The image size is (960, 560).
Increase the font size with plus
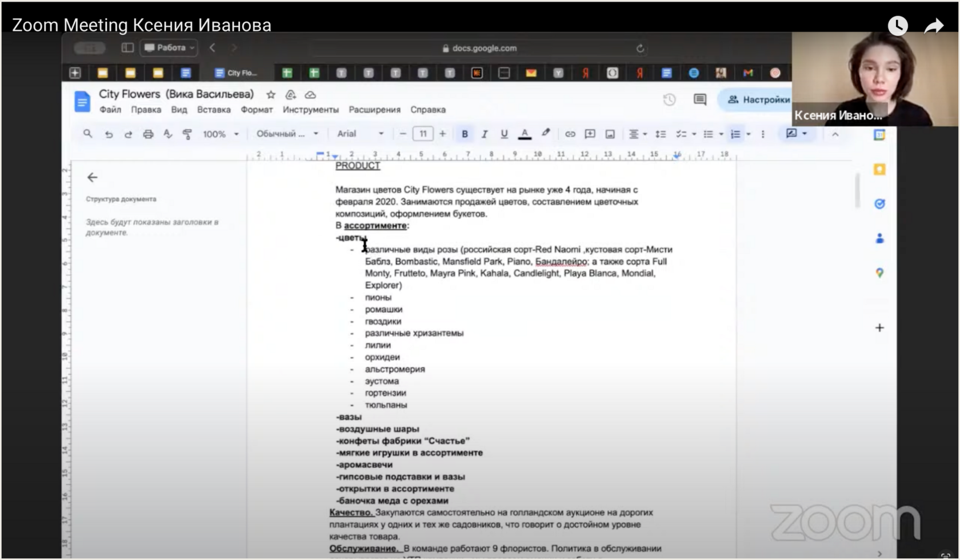pos(442,134)
